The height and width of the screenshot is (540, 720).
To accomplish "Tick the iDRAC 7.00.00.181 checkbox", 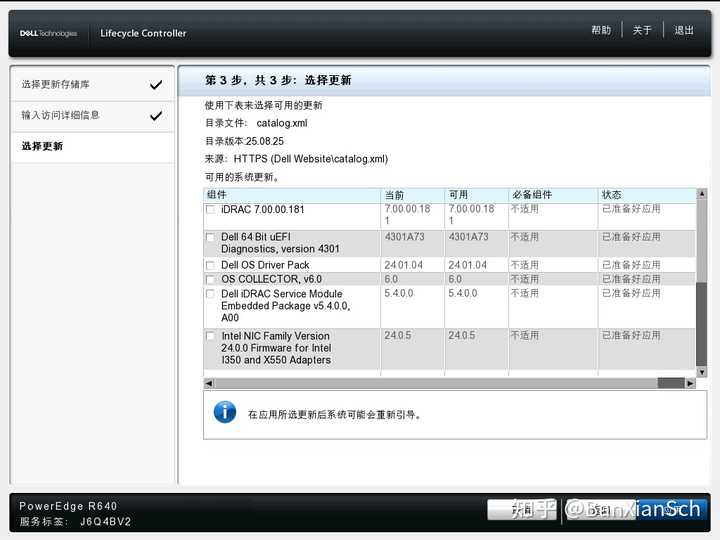I will 210,209.
